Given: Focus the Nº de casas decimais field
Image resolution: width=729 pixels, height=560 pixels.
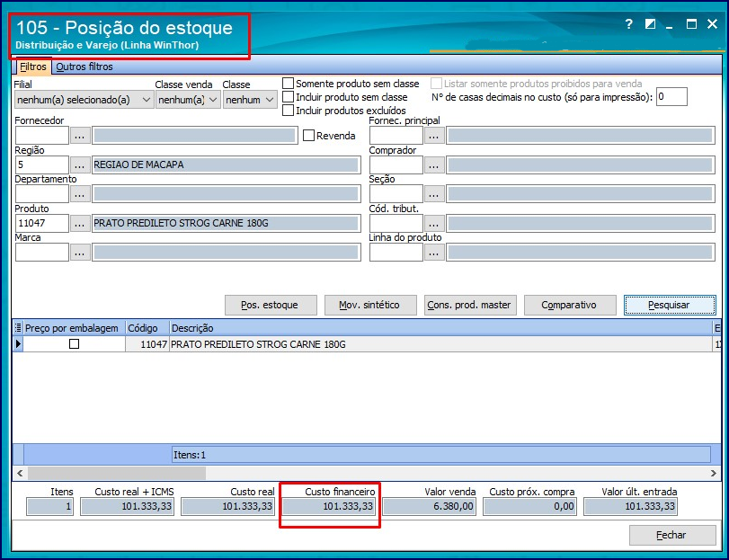Looking at the screenshot, I should pyautogui.click(x=671, y=97).
